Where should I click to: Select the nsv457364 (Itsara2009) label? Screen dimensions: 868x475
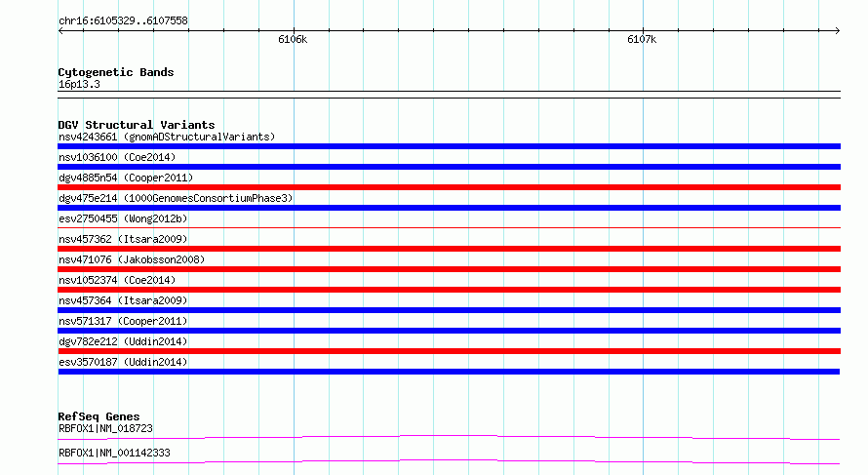123,300
